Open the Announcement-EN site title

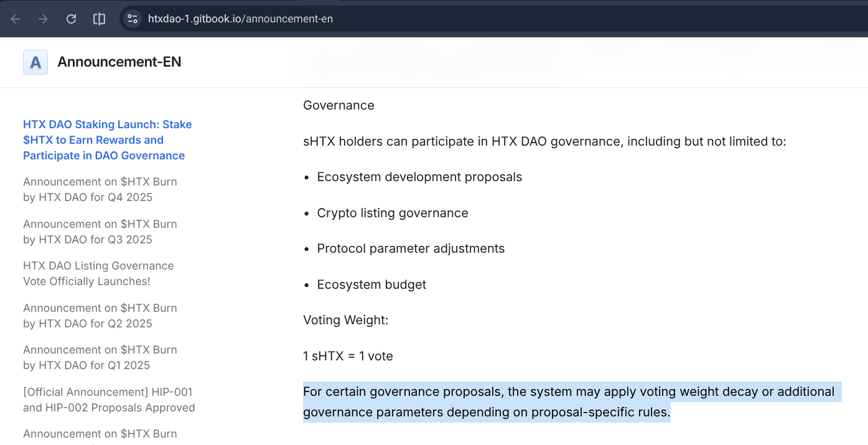pos(119,62)
